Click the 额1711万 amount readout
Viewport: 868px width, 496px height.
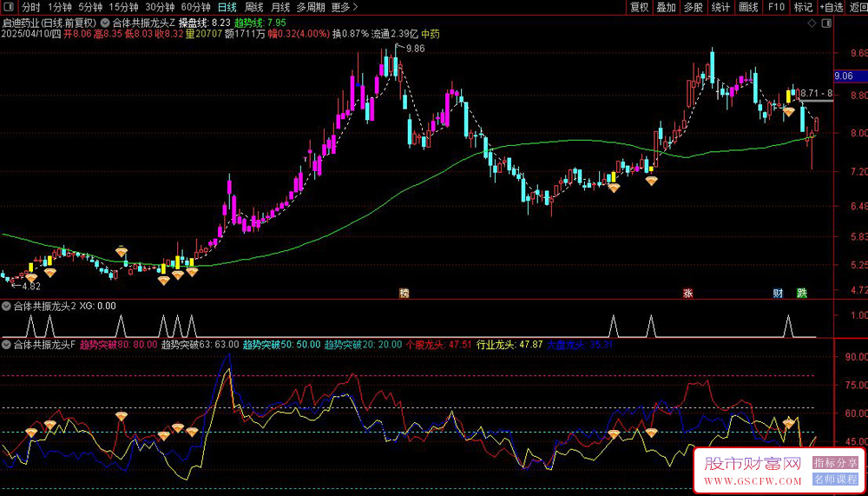pyautogui.click(x=246, y=34)
